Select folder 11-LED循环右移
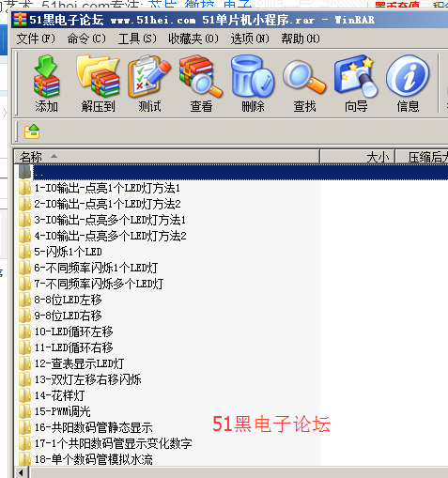Image resolution: width=448 pixels, height=478 pixels. pyautogui.click(x=73, y=347)
